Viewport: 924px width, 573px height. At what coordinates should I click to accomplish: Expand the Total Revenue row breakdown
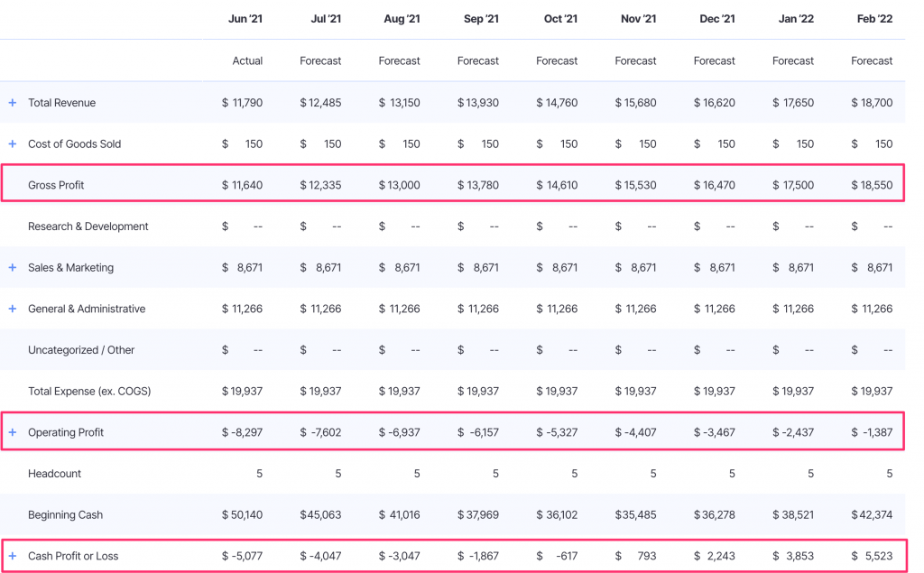[12, 102]
